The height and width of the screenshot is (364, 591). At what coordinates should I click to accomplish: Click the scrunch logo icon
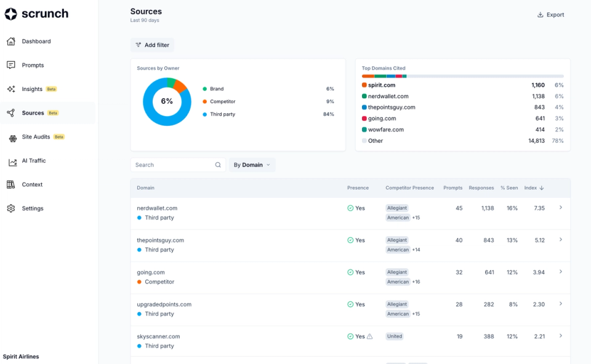point(11,14)
